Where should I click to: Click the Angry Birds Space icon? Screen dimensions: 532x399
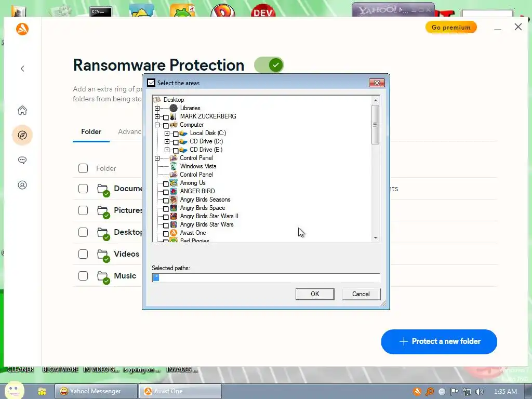coord(174,208)
